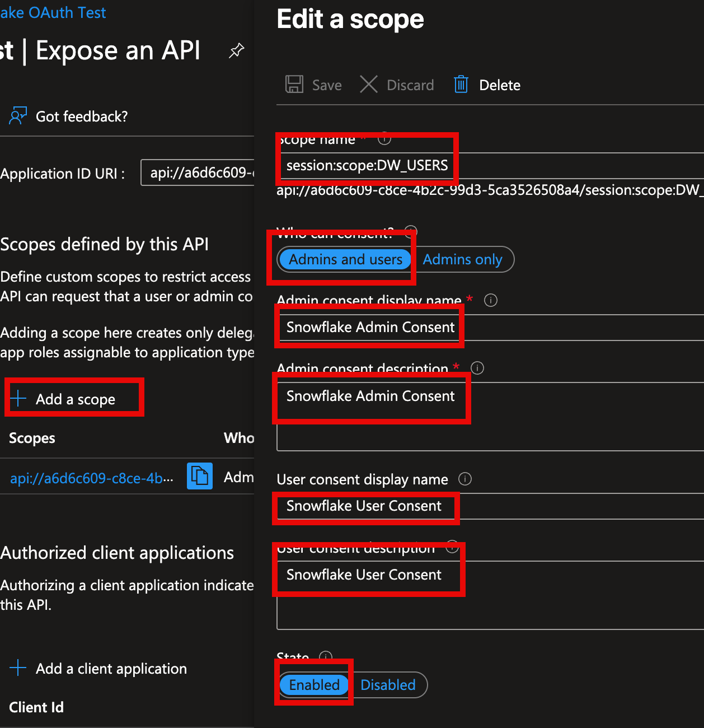Screen dimensions: 704x728
Task: Click the pin icon beside Expose an API
Action: coord(237,51)
